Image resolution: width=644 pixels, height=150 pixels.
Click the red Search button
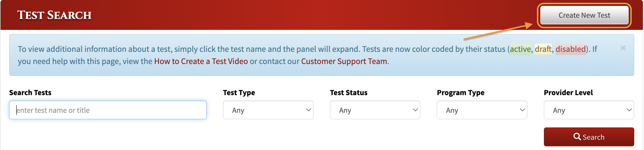(589, 137)
